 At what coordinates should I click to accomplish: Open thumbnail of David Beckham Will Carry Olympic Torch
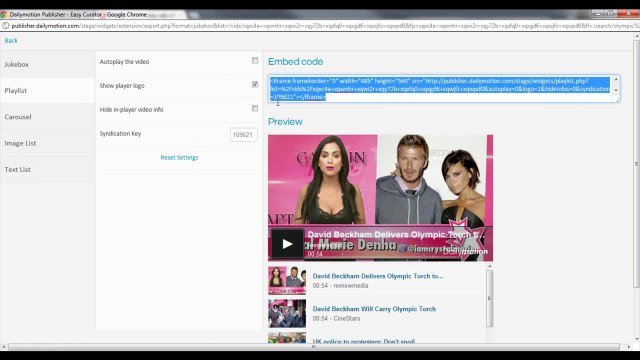(287, 313)
